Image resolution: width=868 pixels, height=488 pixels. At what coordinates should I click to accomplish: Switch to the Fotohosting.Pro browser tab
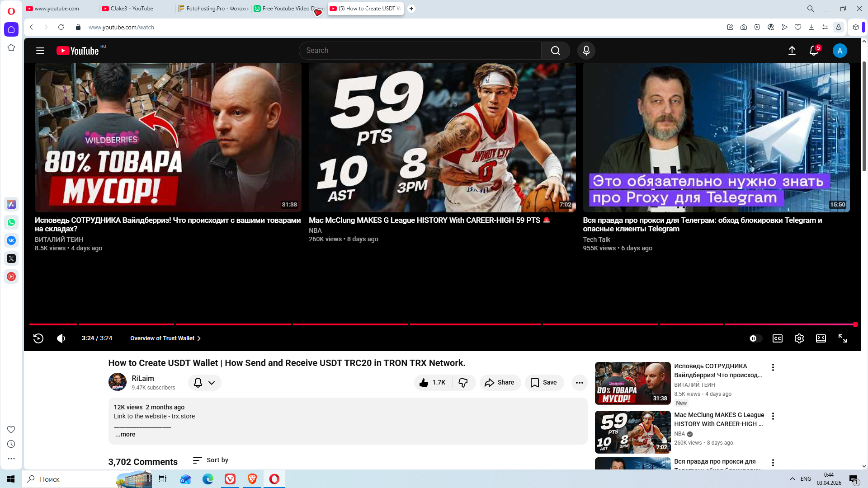[213, 9]
